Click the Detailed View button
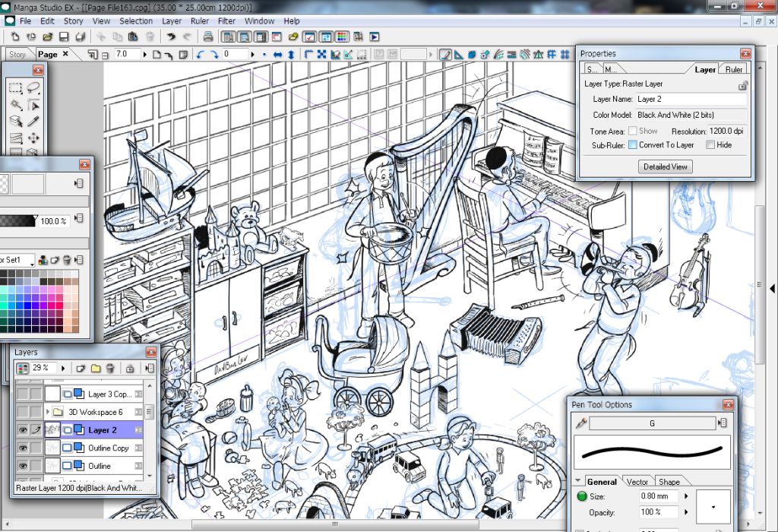The height and width of the screenshot is (532, 778). (665, 166)
